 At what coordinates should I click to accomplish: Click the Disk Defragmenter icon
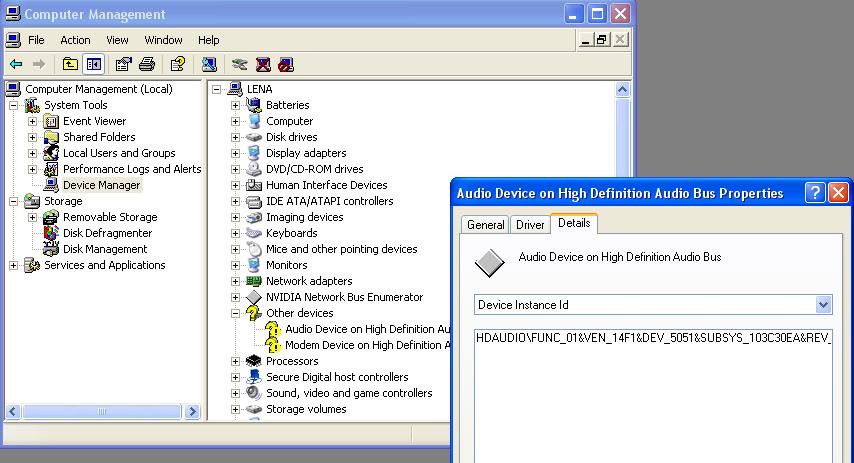click(x=51, y=233)
